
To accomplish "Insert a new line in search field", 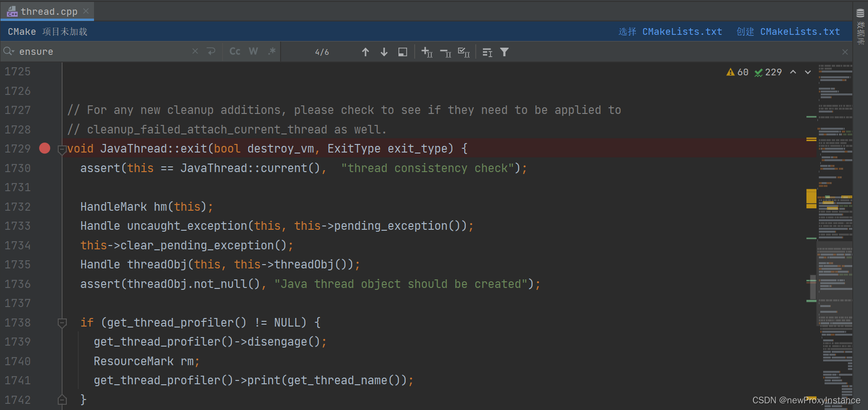I will pyautogui.click(x=211, y=51).
